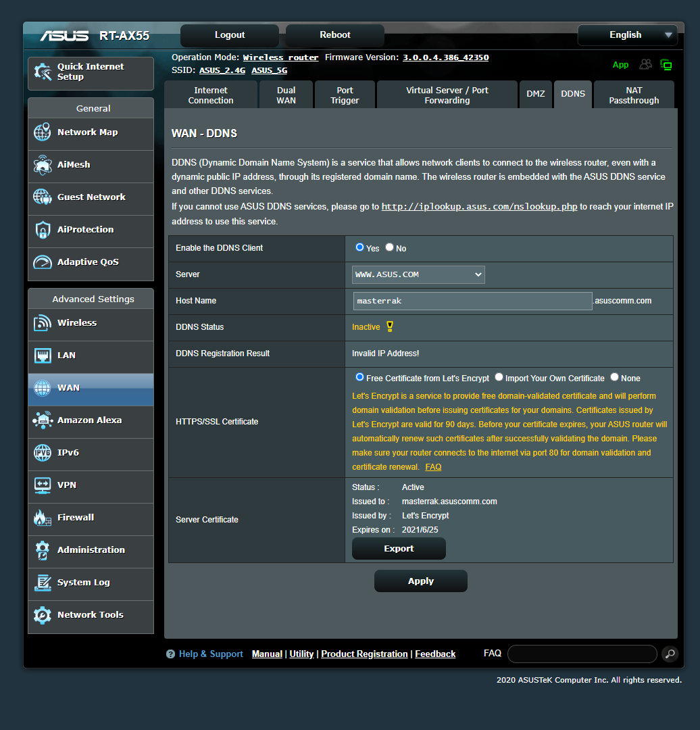The width and height of the screenshot is (700, 730).
Task: Click the App link in header
Action: click(x=620, y=65)
